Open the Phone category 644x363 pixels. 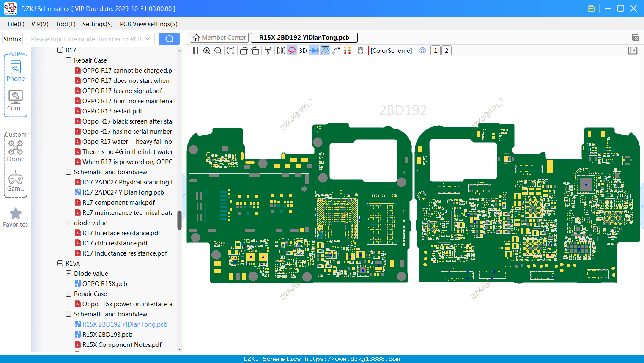(16, 71)
